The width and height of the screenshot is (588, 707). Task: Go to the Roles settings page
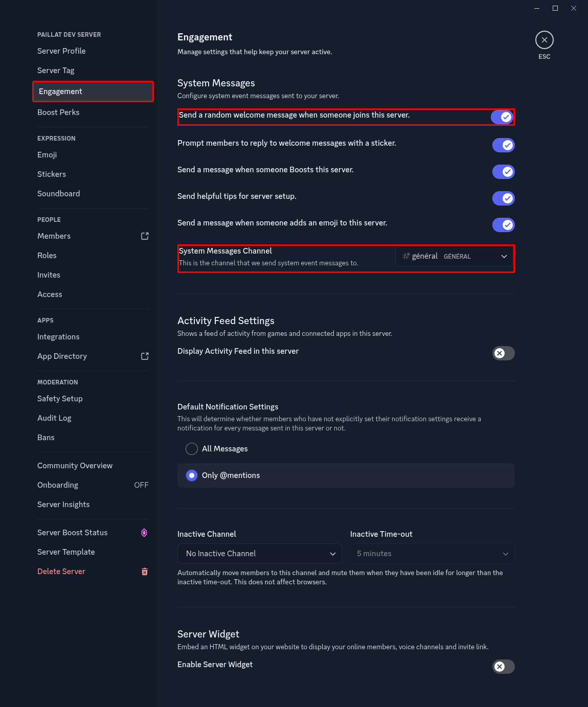(x=47, y=256)
